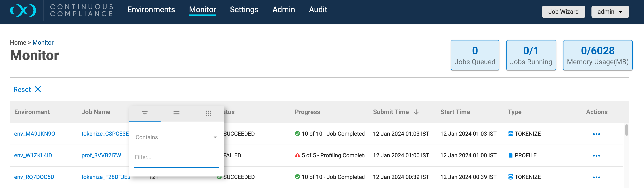Open the Columns grid tab in column popup

(208, 113)
